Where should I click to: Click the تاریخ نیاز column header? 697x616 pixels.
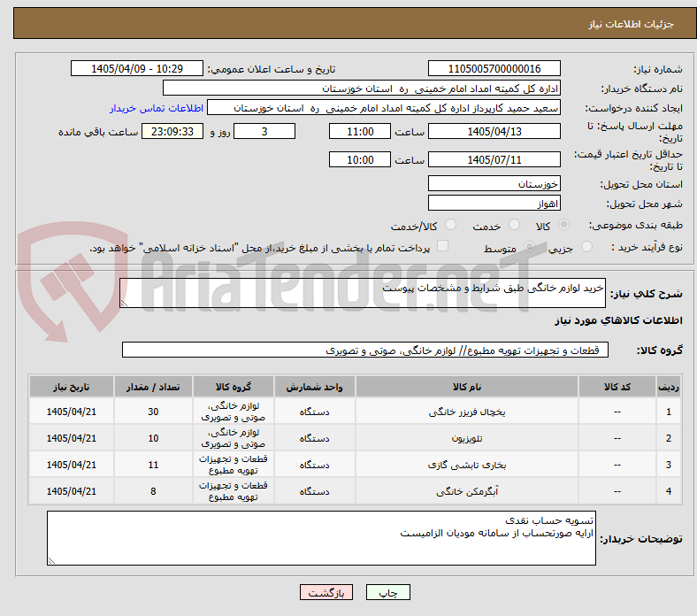tap(71, 387)
